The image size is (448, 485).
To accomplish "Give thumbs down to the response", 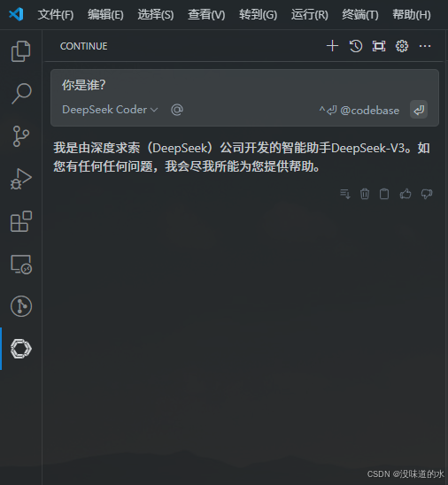I will (427, 194).
